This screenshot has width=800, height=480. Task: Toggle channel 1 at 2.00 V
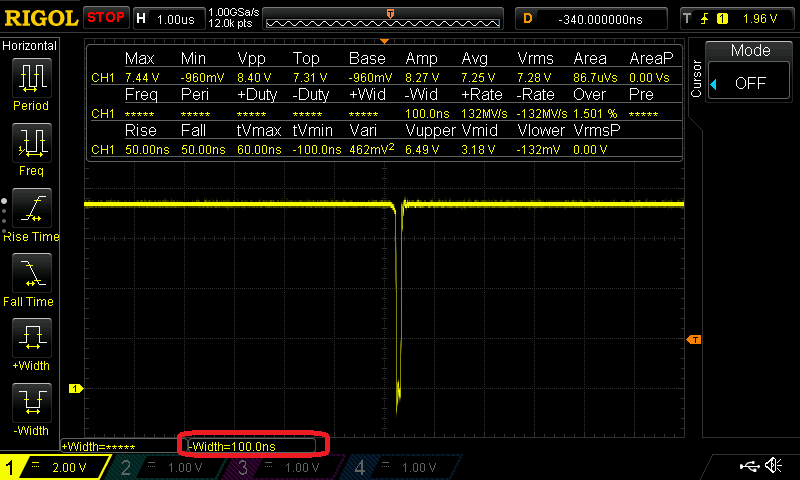pyautogui.click(x=53, y=467)
